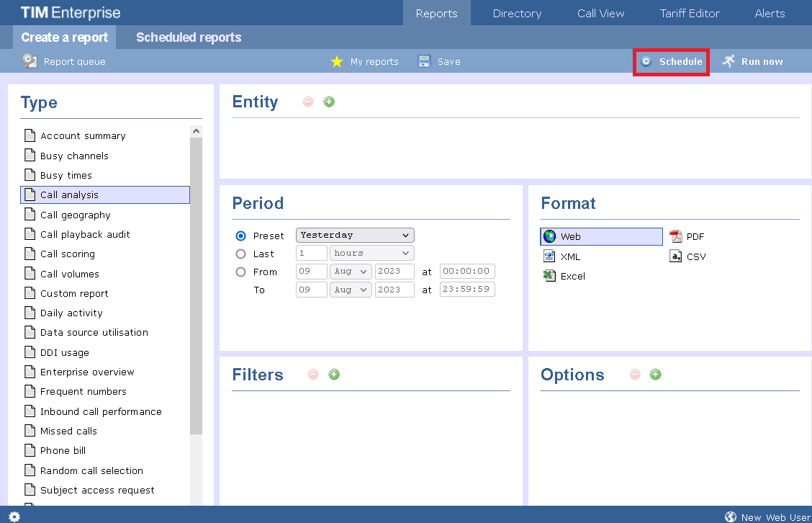Enable the Last period option
812x523 pixels.
click(240, 253)
